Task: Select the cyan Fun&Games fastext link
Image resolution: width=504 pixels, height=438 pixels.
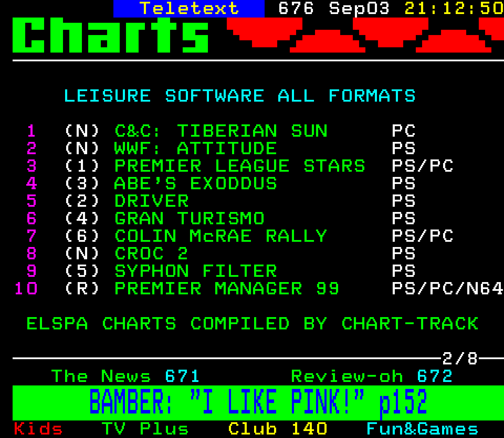Action: pos(422,429)
